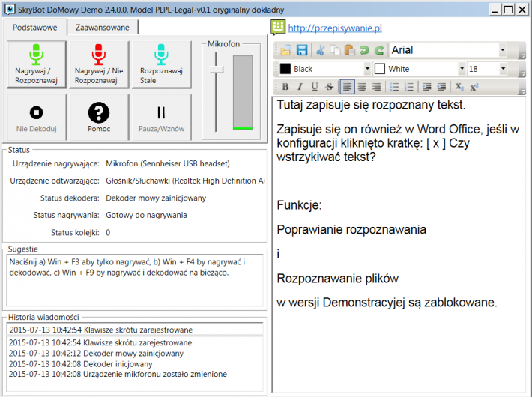
Task: Click 'Rozpoznawanie plików' line in editor
Action: tap(338, 279)
